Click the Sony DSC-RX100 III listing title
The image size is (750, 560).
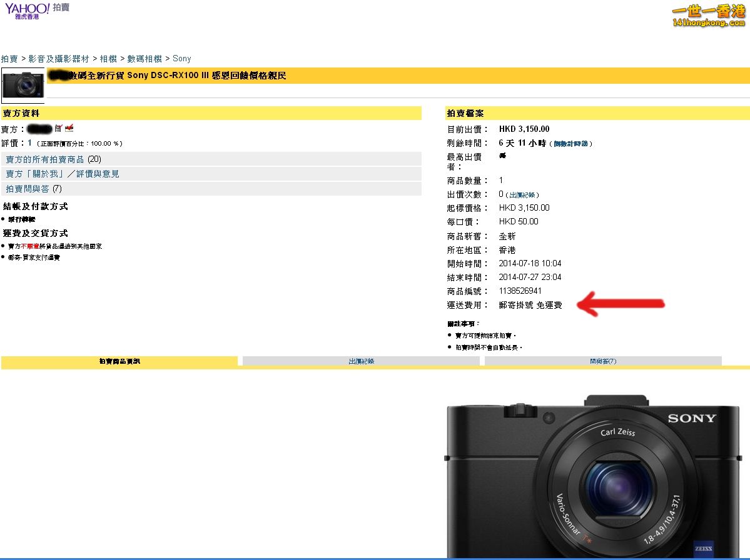tap(178, 76)
